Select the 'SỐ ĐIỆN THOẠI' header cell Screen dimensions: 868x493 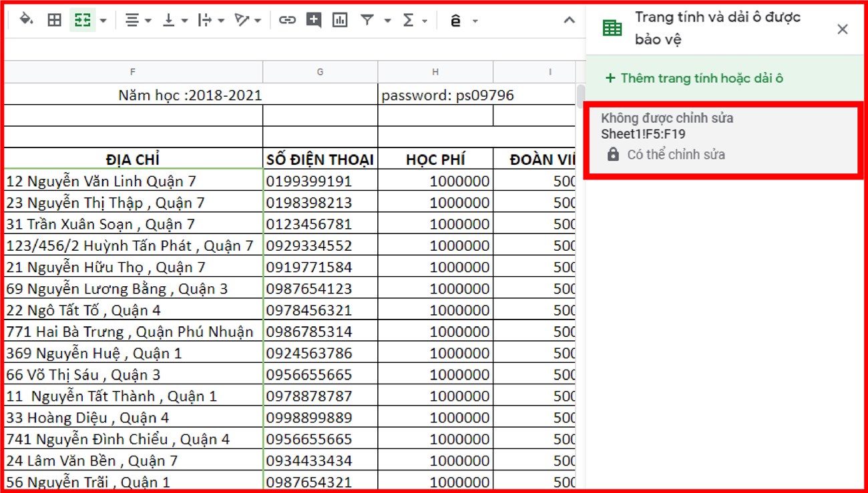[x=320, y=159]
